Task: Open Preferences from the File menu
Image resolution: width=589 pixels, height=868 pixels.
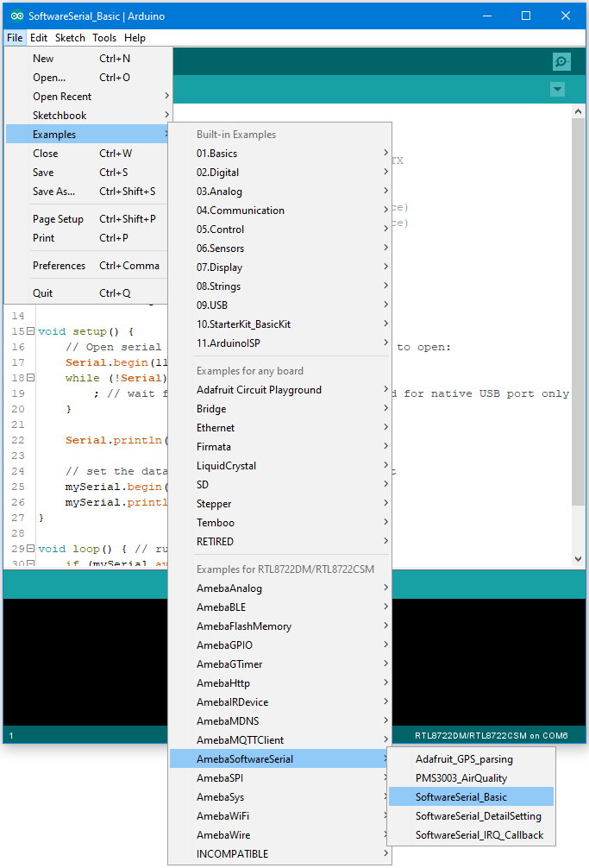Action: coord(88,265)
